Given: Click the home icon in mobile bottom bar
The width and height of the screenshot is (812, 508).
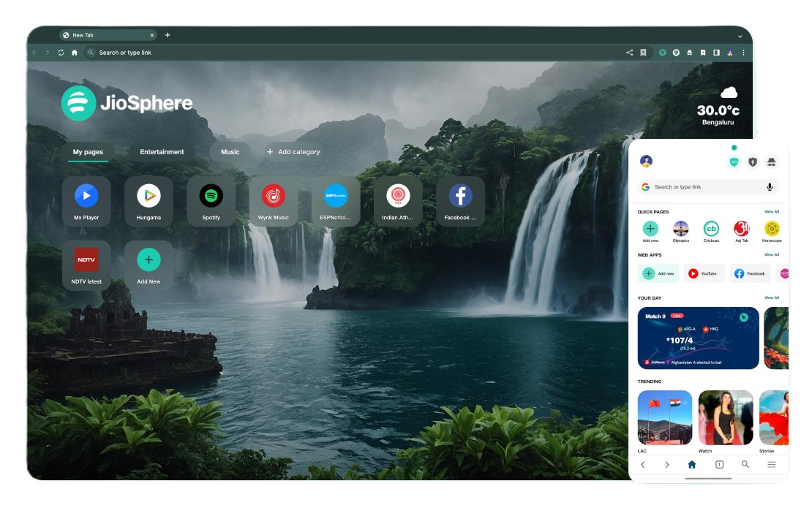Looking at the screenshot, I should click(x=692, y=464).
